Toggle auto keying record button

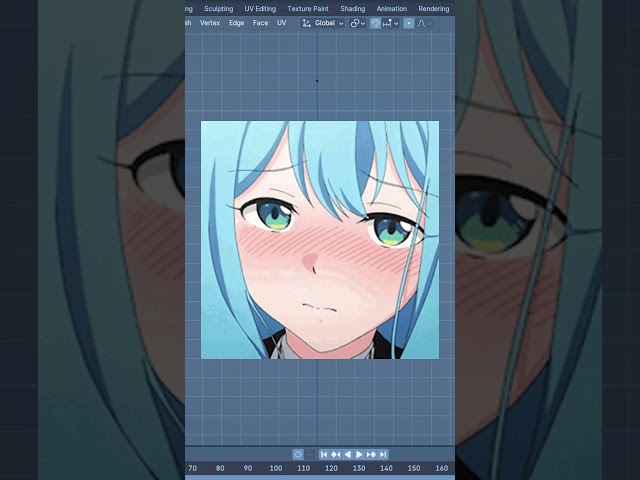coord(298,454)
